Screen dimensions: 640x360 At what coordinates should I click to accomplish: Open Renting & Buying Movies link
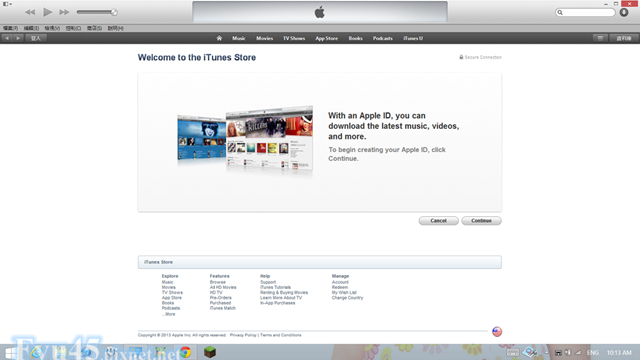284,293
